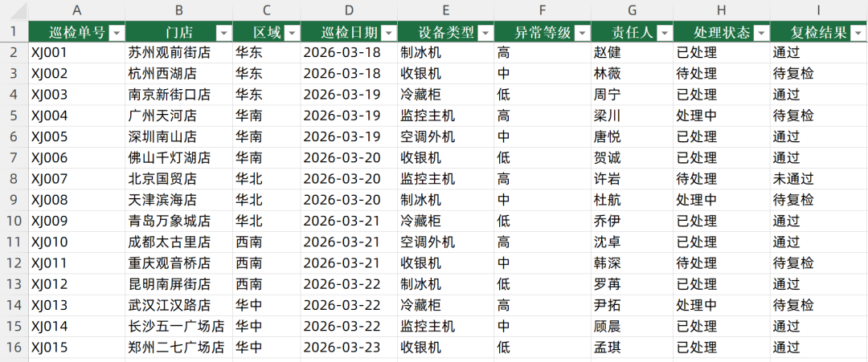Open filter dropdown for 设备类型 column
The height and width of the screenshot is (362, 868).
coord(485,33)
